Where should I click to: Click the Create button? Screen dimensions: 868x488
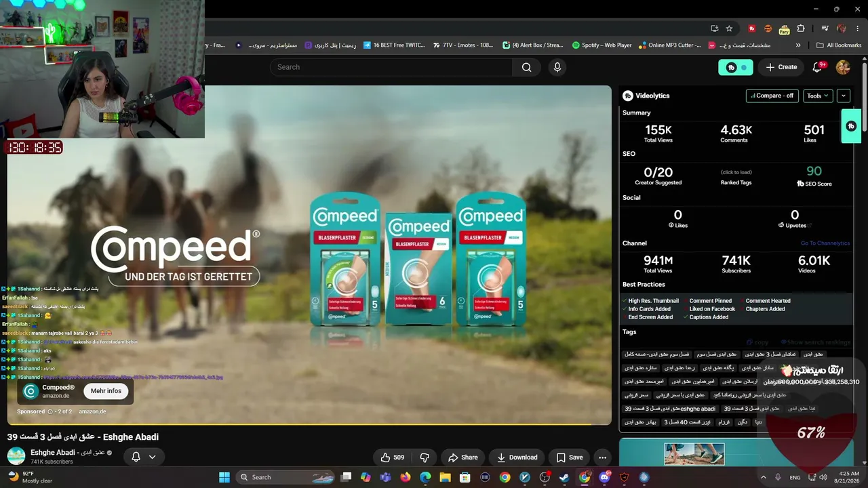point(781,67)
